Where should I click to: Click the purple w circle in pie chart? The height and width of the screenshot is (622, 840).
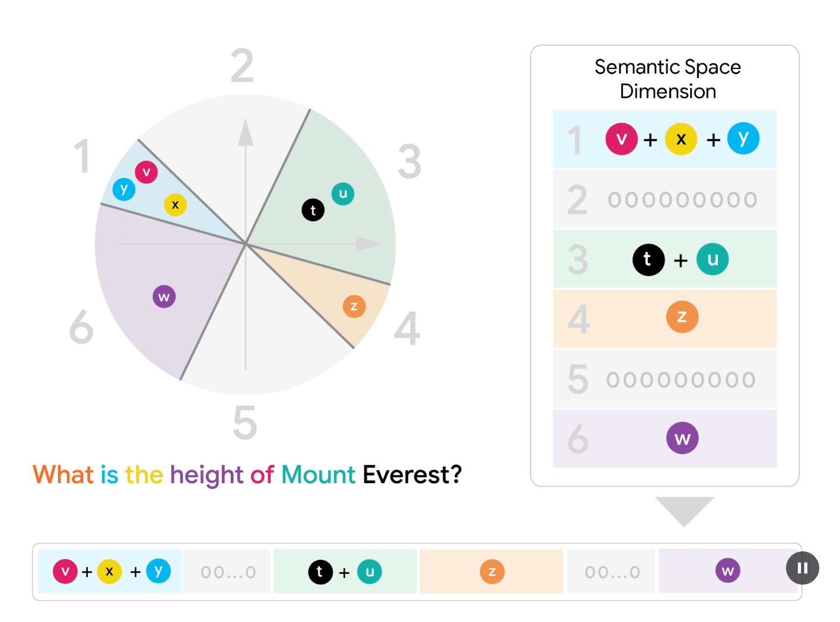pyautogui.click(x=164, y=297)
